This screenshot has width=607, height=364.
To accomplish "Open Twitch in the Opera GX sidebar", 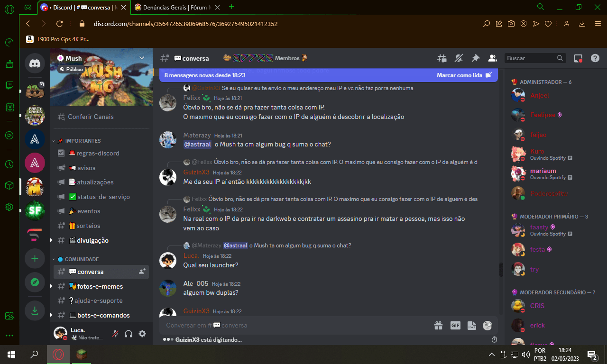I will tap(9, 86).
